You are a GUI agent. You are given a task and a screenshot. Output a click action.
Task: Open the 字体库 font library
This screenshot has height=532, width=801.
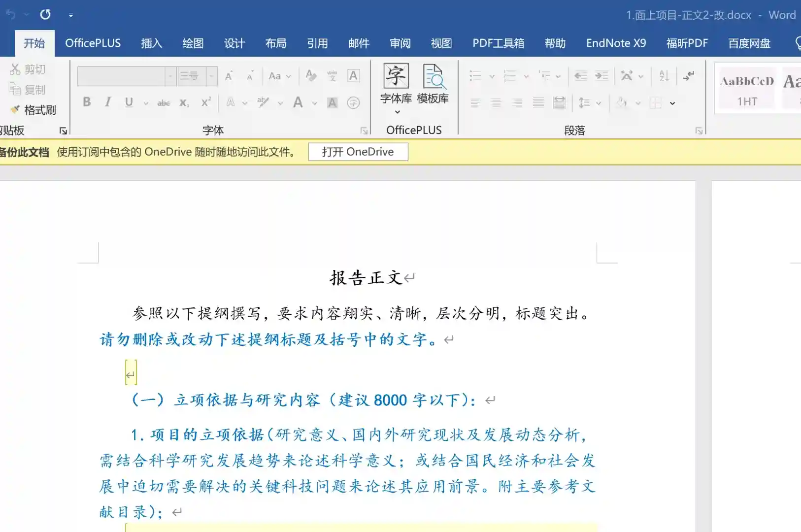396,84
